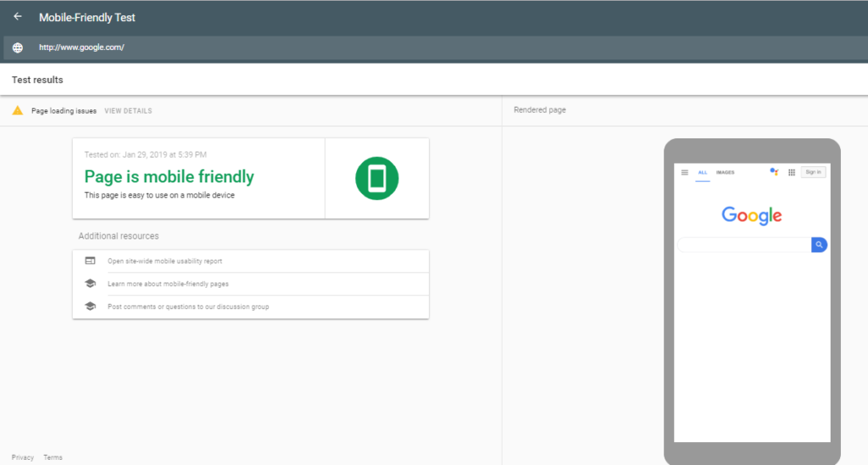Click the globe icon beside the URL
Viewport: 868px width, 465px height.
tap(18, 48)
